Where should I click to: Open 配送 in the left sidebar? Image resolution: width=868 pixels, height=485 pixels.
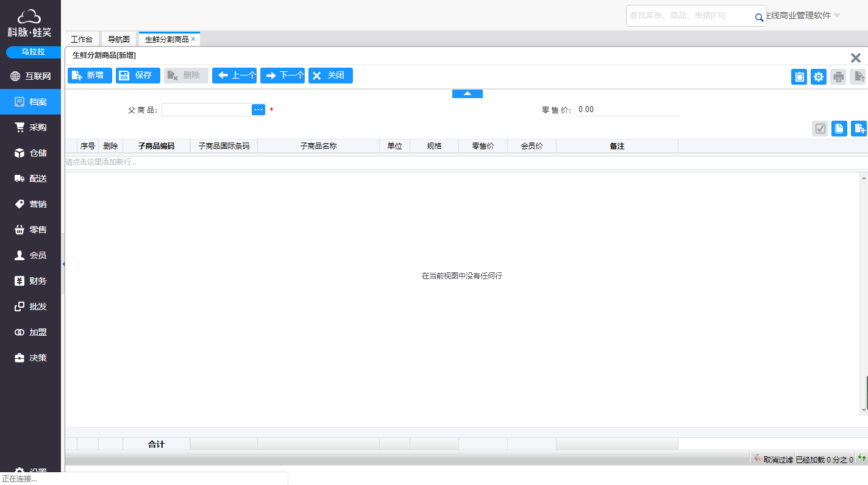(30, 179)
